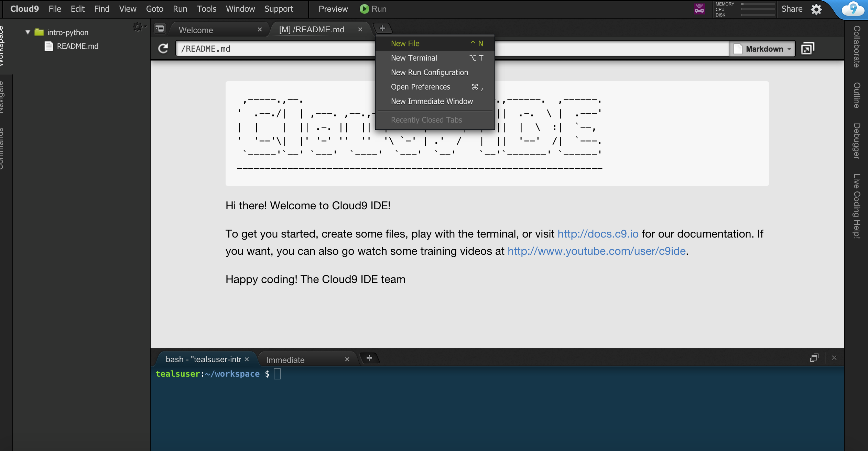Open the workspace tree settings gear
The image size is (868, 451).
[x=138, y=27]
